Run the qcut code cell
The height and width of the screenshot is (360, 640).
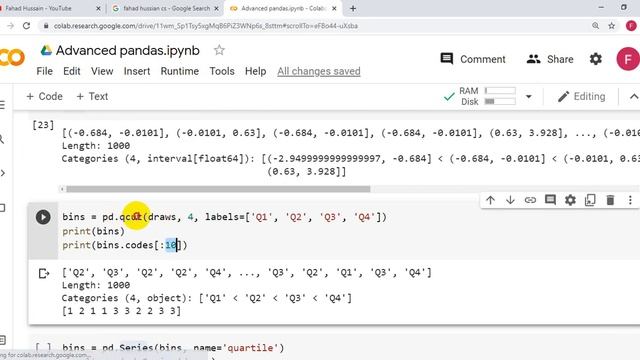pos(43,217)
